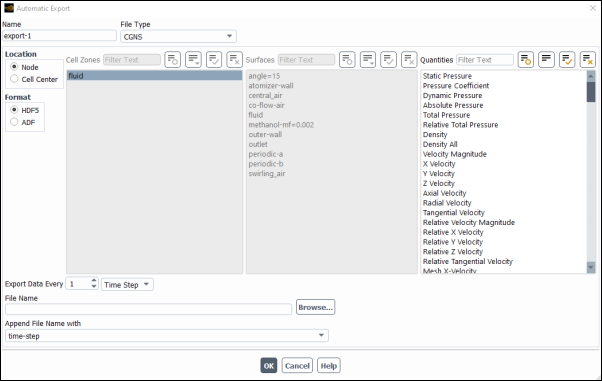Image resolution: width=602 pixels, height=381 pixels.
Task: Select the Z Velocity quantity
Action: [439, 183]
